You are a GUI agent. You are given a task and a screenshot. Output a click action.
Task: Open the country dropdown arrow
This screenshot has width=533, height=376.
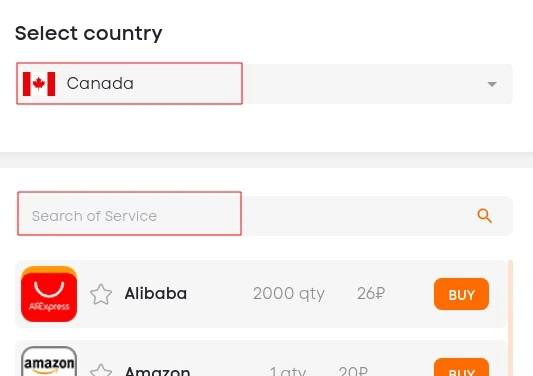pos(492,84)
